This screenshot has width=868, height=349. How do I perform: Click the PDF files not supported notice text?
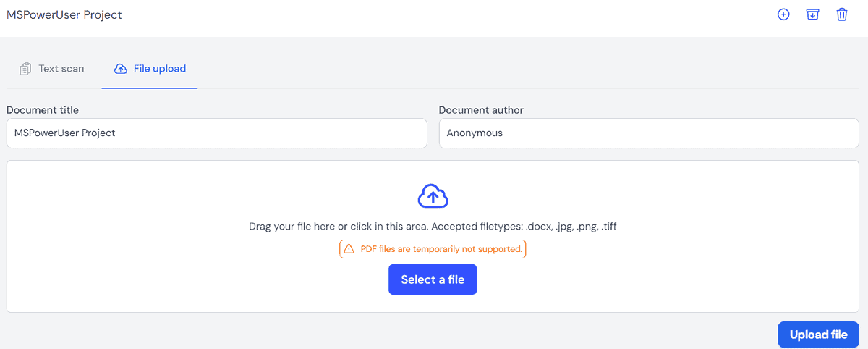(441, 249)
